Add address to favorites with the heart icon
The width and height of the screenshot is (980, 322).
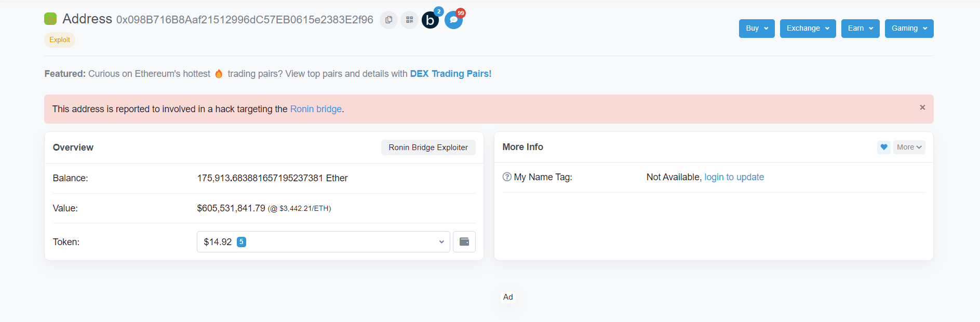click(x=883, y=147)
